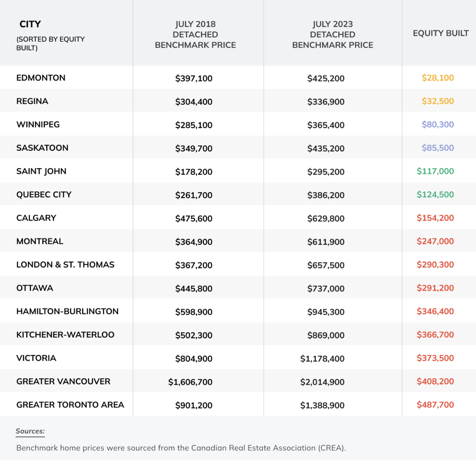Select Ottawa's July 2023 price $737,000
The image size is (476, 460).
click(326, 289)
